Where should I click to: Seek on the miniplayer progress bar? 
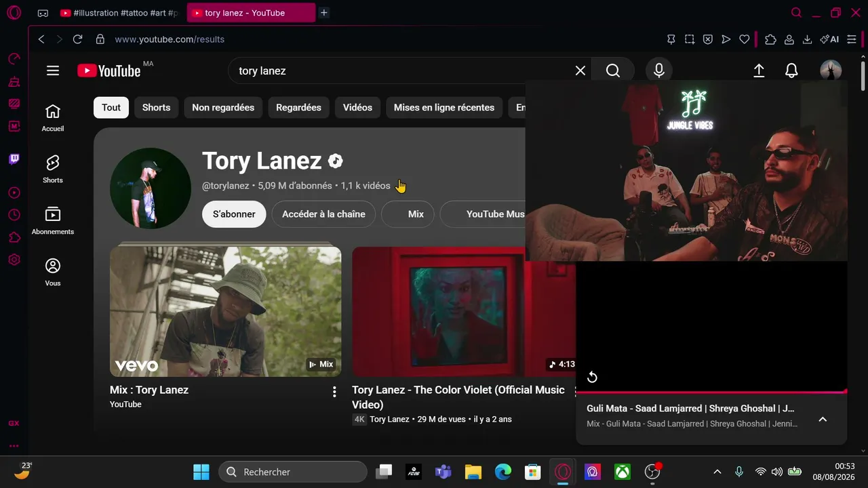711,392
